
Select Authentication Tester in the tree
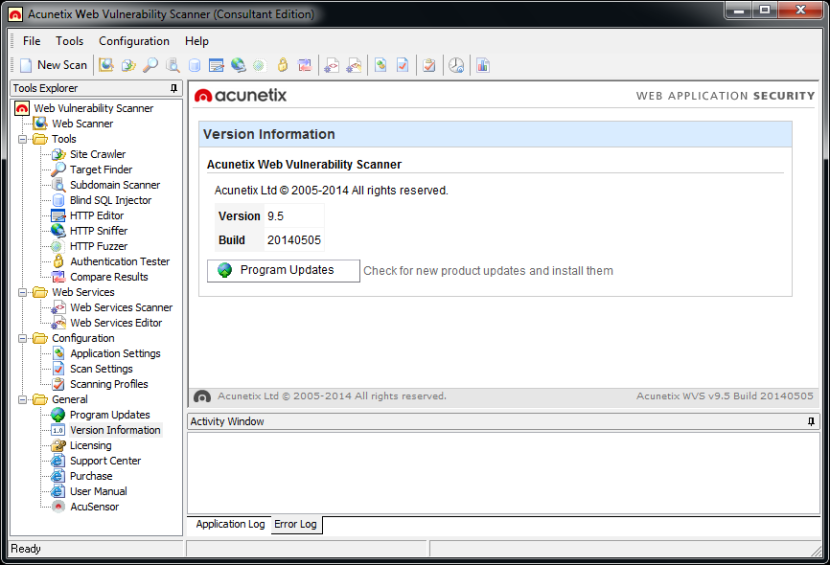[x=120, y=262]
